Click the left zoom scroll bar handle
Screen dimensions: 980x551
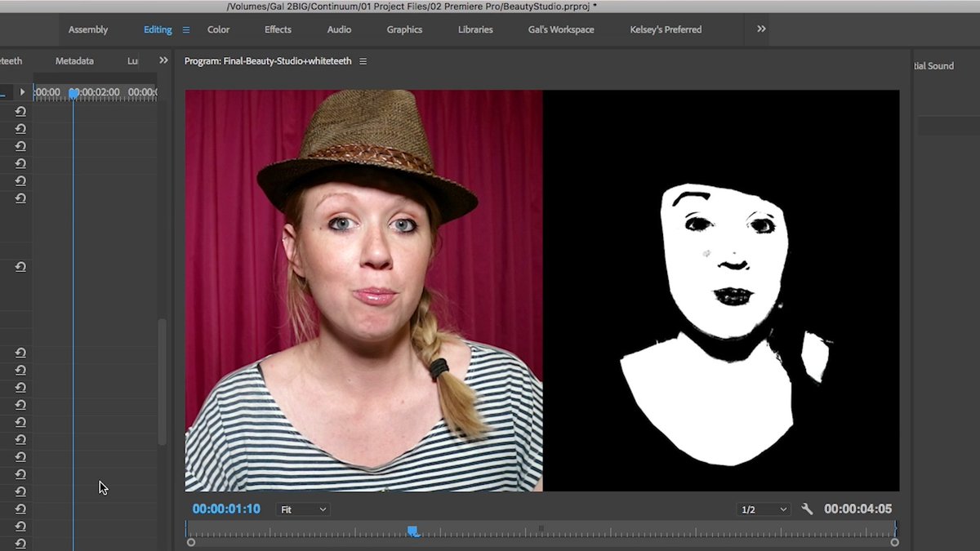[191, 542]
